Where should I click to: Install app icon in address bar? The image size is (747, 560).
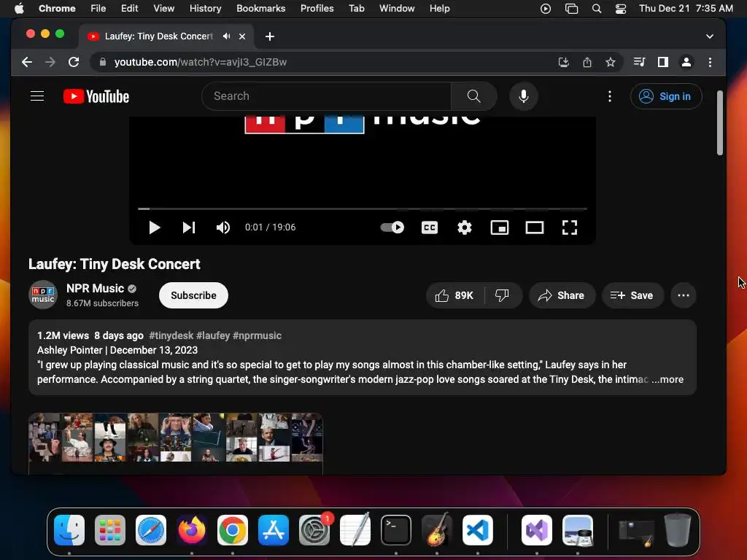564,62
